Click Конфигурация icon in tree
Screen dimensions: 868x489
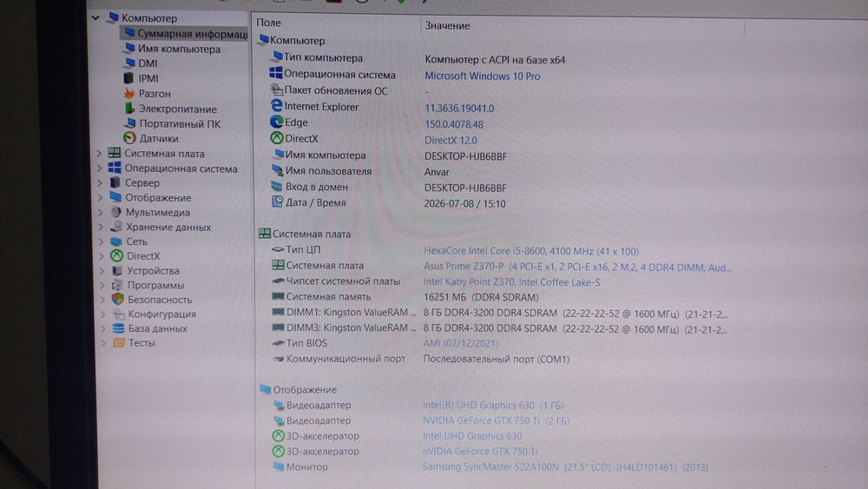(x=118, y=314)
